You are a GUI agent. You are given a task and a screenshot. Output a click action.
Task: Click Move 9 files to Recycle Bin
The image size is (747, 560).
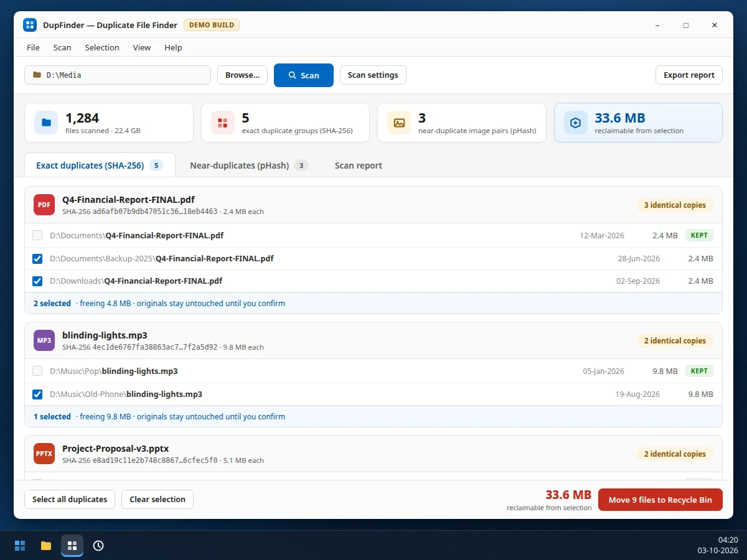(660, 500)
